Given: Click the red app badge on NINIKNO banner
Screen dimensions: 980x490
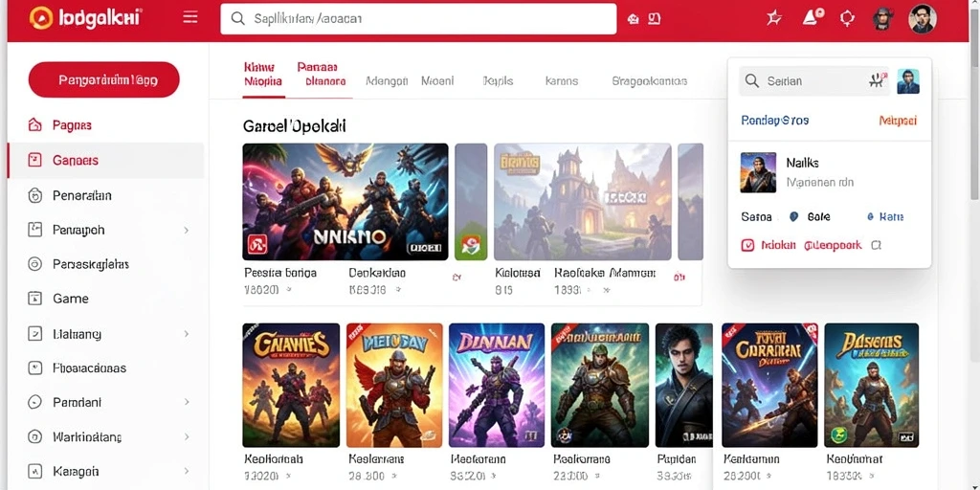Looking at the screenshot, I should pyautogui.click(x=258, y=245).
